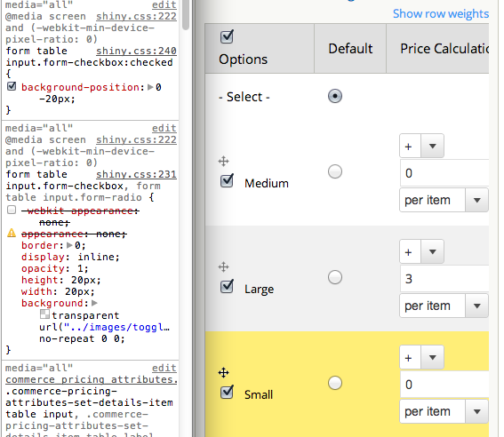Click the Small option label
The width and height of the screenshot is (504, 437).
pos(259,394)
